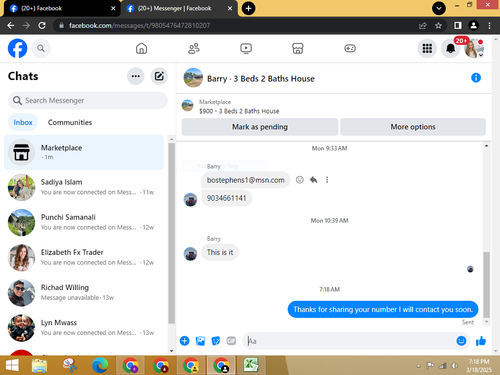
Task: Toggle the browser side panel
Action: pos(458,25)
